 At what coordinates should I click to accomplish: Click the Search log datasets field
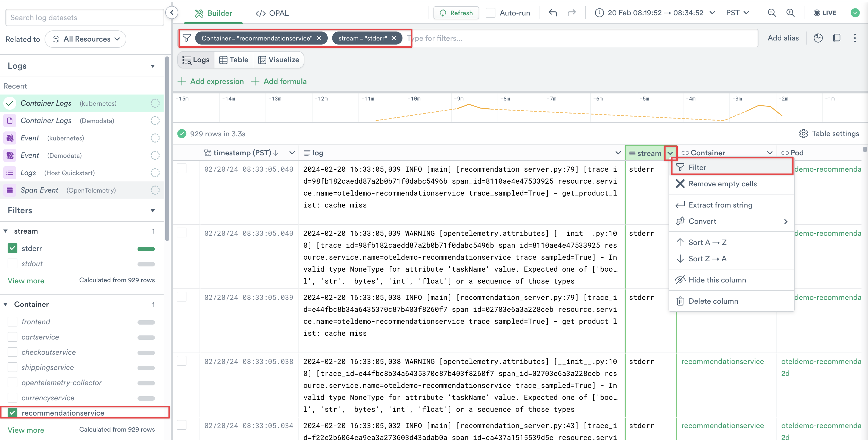click(x=85, y=17)
